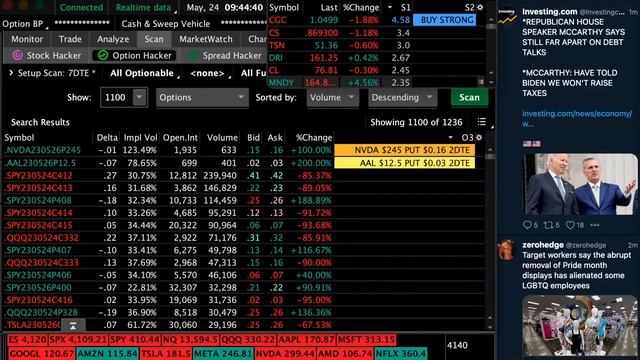Click the ES 4,120 ticker tile
640x360 pixels.
(28, 340)
